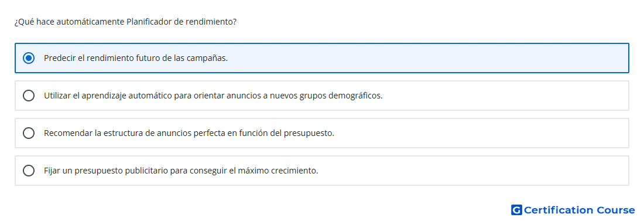
Task: Click the word 'presupuesto' in the third option
Action: pos(307,133)
